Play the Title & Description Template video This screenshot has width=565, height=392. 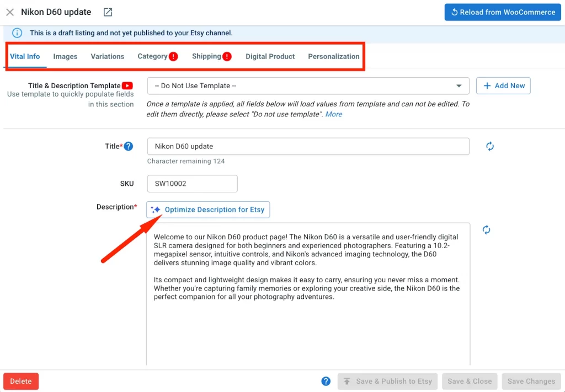click(x=127, y=85)
